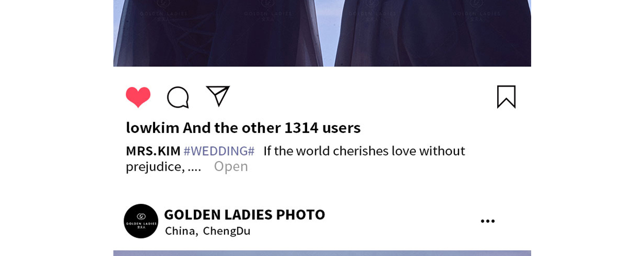Open the next post's photo at the bottom
Viewport: 644px width, 256px height.
pos(322,253)
